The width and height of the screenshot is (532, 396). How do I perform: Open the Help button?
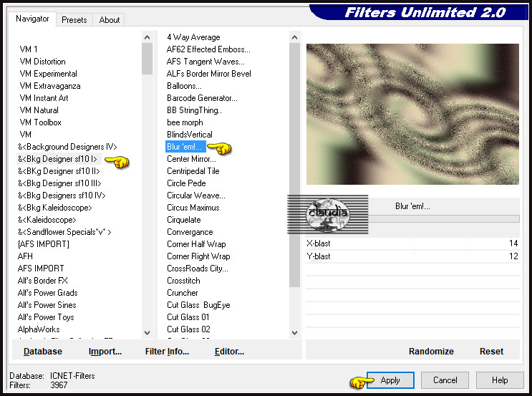500,380
